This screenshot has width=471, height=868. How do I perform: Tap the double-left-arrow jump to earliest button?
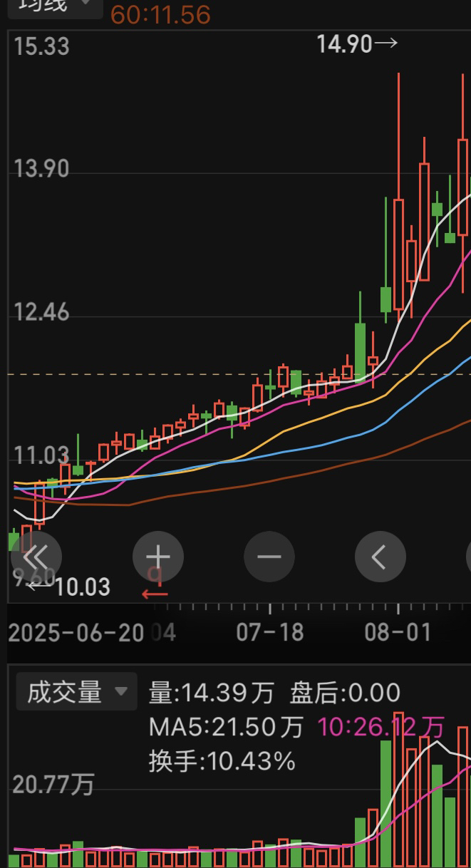point(36,557)
